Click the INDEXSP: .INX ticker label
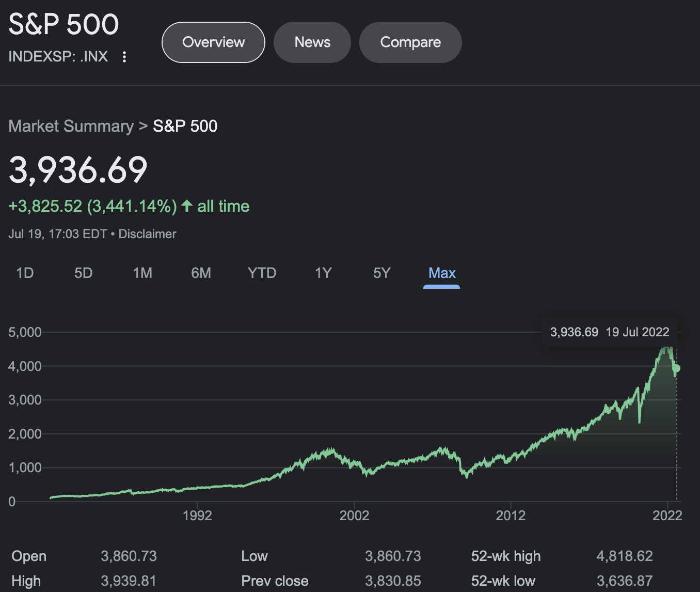700x592 pixels. (58, 56)
